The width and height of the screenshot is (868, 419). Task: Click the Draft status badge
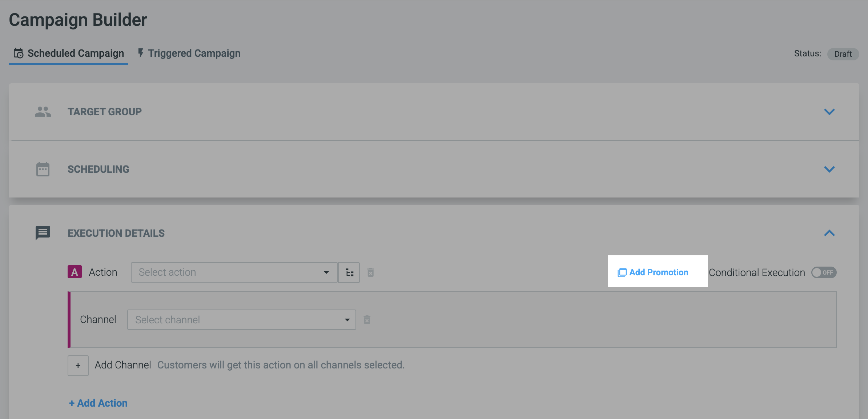pyautogui.click(x=843, y=54)
